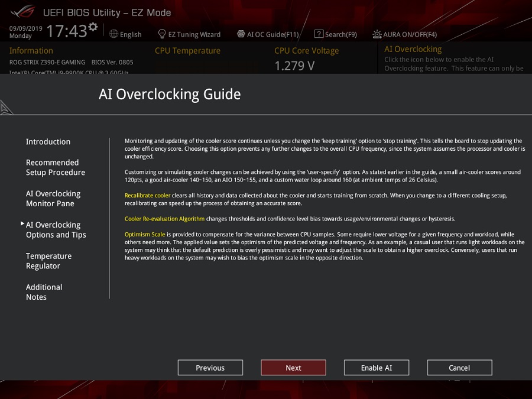The height and width of the screenshot is (399, 532).
Task: Click the 09/09/2019 date
Action: click(x=26, y=28)
